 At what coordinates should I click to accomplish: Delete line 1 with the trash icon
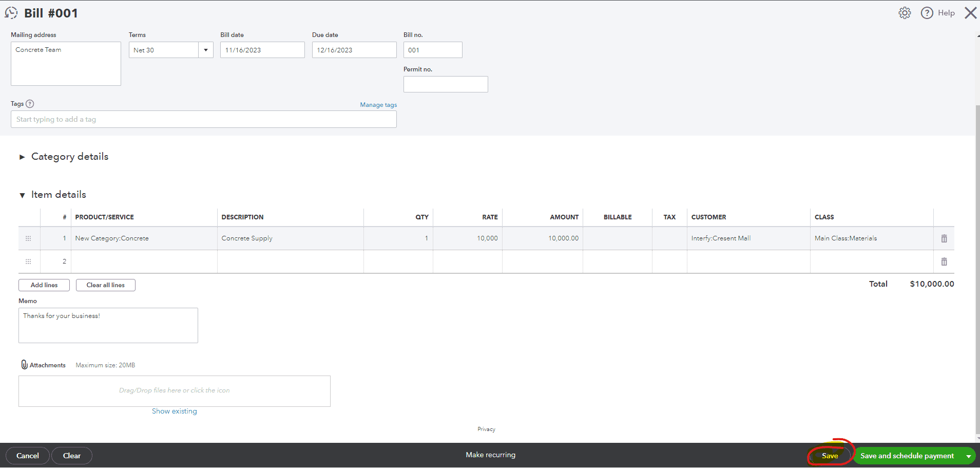click(944, 238)
